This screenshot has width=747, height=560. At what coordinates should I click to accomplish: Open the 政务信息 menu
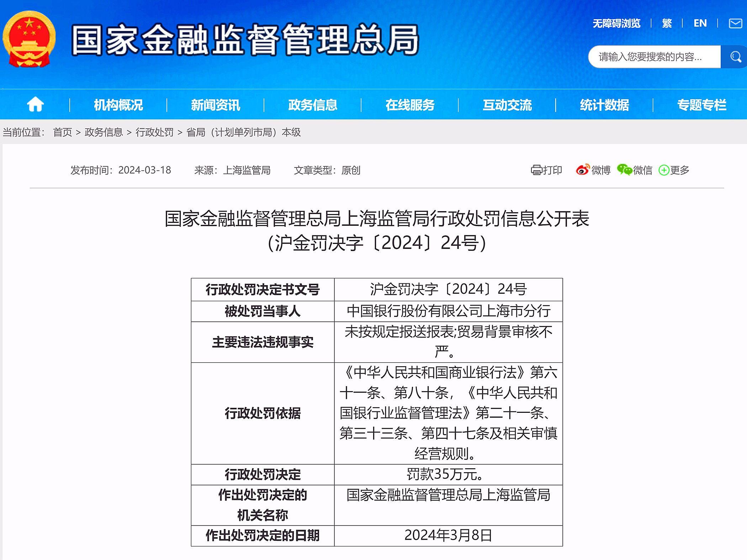pyautogui.click(x=313, y=105)
